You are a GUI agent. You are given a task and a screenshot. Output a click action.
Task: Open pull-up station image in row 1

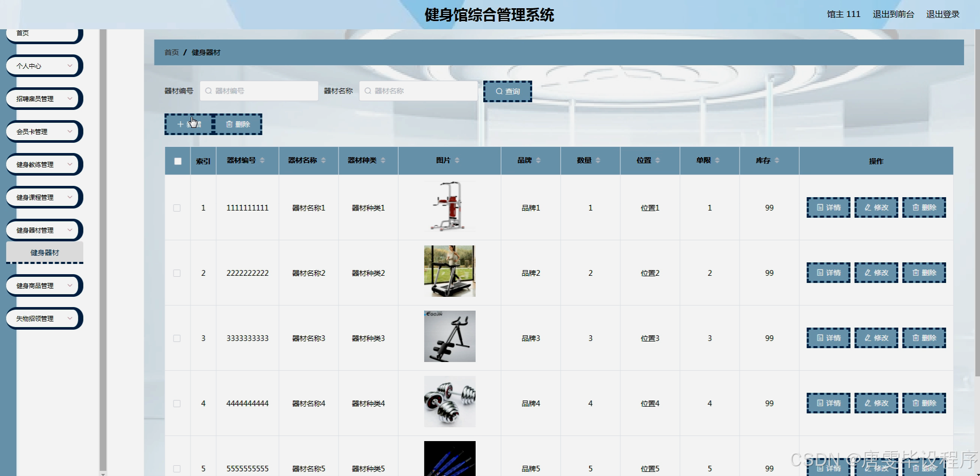[x=449, y=206]
